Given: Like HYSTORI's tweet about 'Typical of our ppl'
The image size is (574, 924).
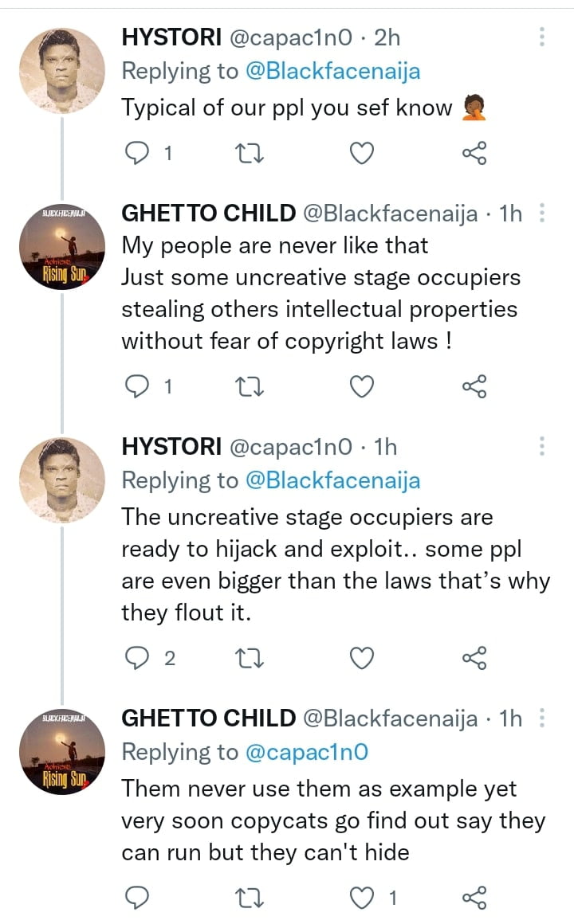Looking at the screenshot, I should 361,153.
